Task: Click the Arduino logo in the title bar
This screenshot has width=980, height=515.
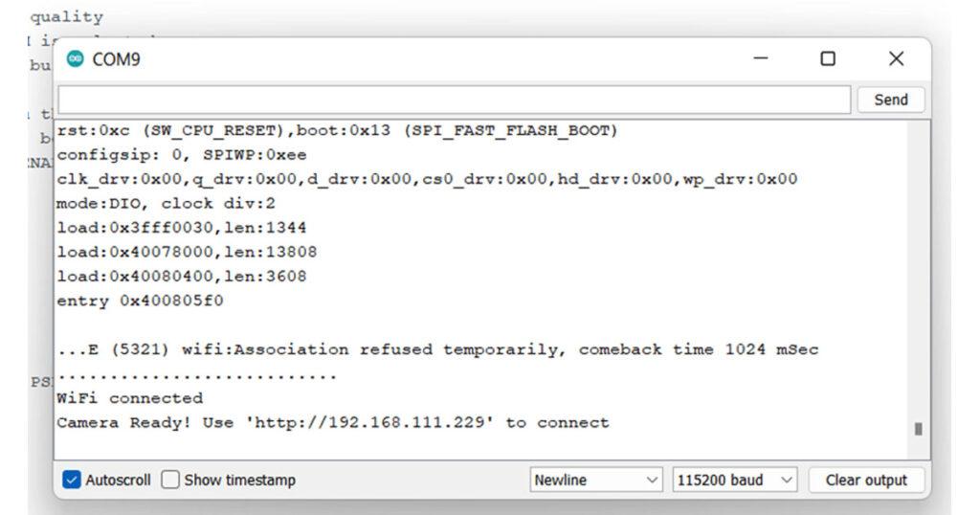Action: pyautogui.click(x=76, y=59)
